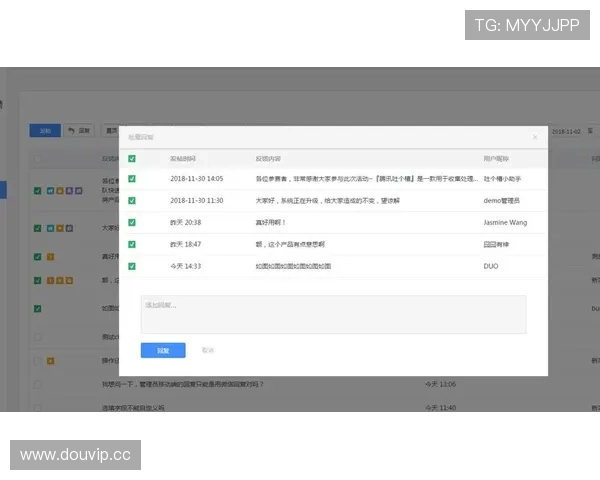Click the background '今天 11:40' timestamp
This screenshot has width=600, height=480.
click(440, 408)
